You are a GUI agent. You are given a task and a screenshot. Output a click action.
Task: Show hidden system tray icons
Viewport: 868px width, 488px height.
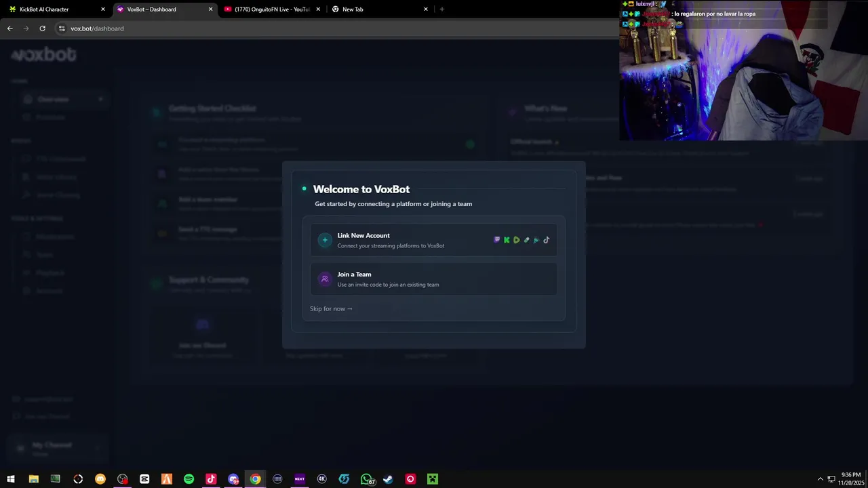click(x=820, y=479)
